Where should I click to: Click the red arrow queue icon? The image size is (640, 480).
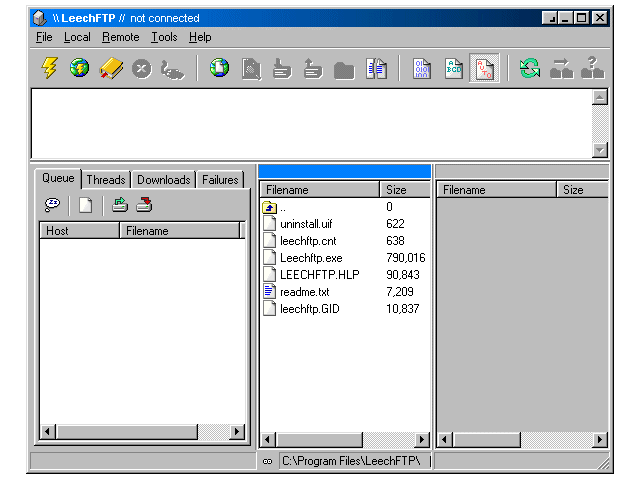click(x=144, y=205)
